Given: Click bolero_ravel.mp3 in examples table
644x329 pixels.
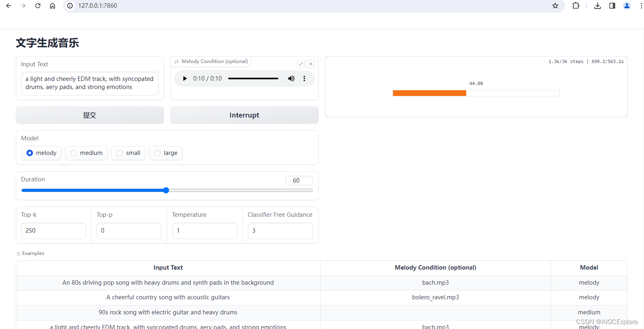Looking at the screenshot, I should pyautogui.click(x=435, y=297).
